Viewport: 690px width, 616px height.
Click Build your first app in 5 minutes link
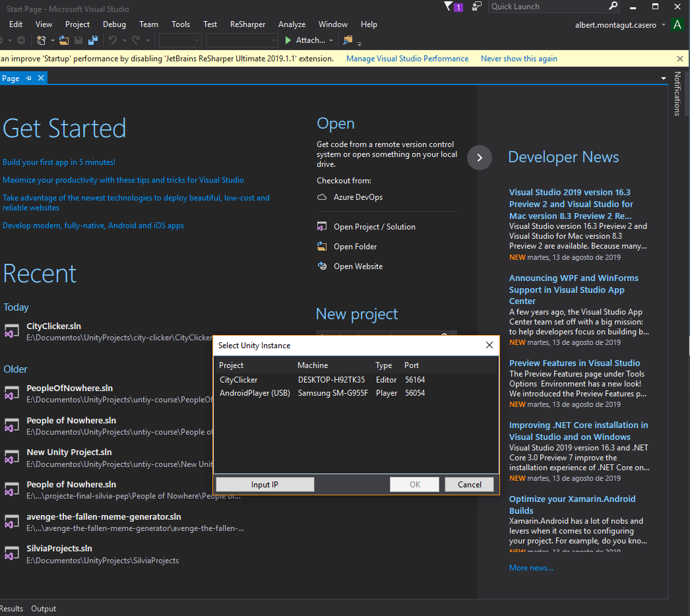point(59,162)
